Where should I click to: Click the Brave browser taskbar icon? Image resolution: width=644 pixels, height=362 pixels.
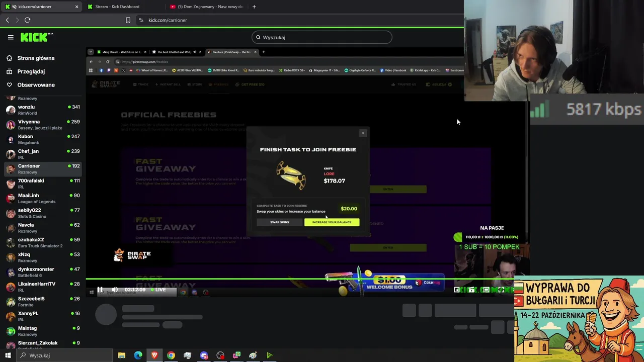click(x=154, y=355)
